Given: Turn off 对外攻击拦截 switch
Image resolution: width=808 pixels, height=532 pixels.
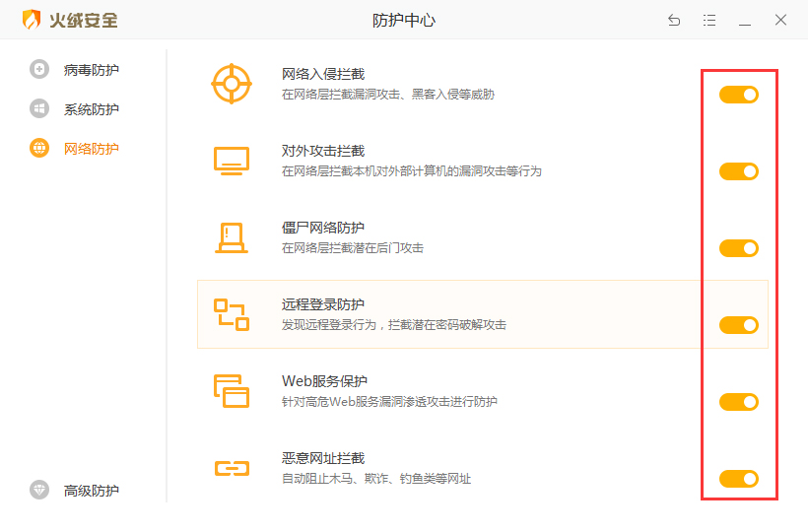Looking at the screenshot, I should tap(739, 171).
